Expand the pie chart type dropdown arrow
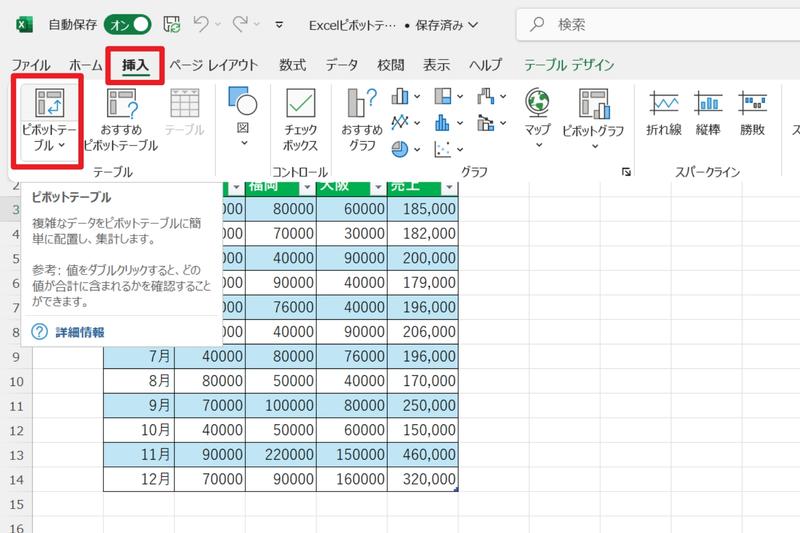 click(417, 149)
